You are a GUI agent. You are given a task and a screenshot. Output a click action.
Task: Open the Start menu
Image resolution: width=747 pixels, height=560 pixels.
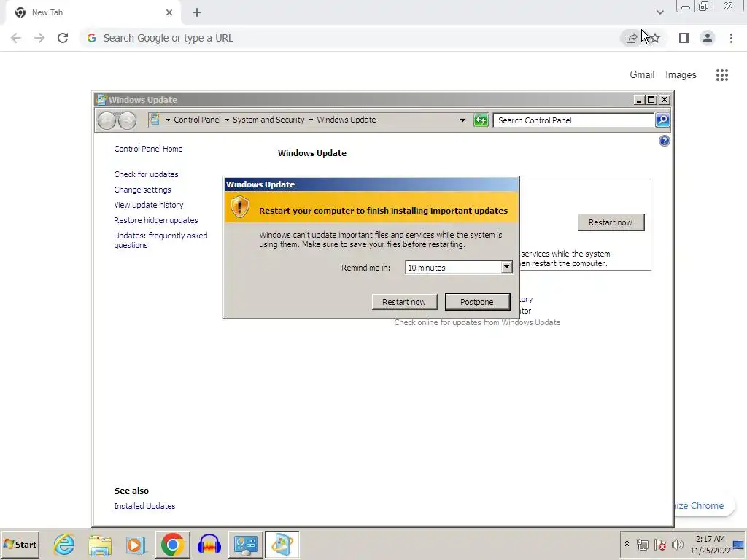(20, 544)
